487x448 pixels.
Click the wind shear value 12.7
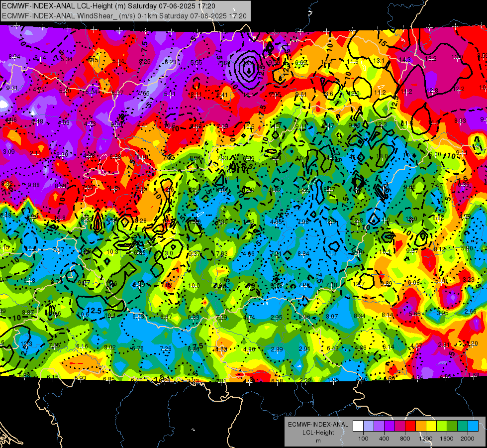pyautogui.click(x=359, y=284)
